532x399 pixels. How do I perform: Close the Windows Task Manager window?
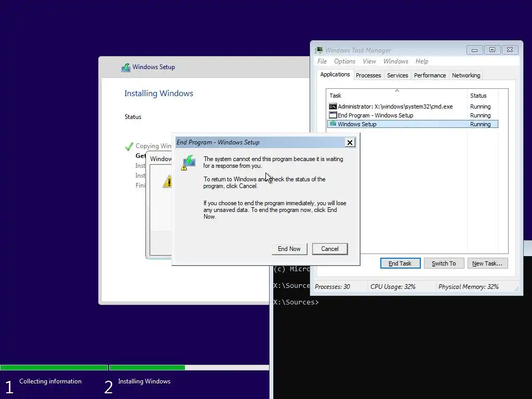click(x=510, y=50)
